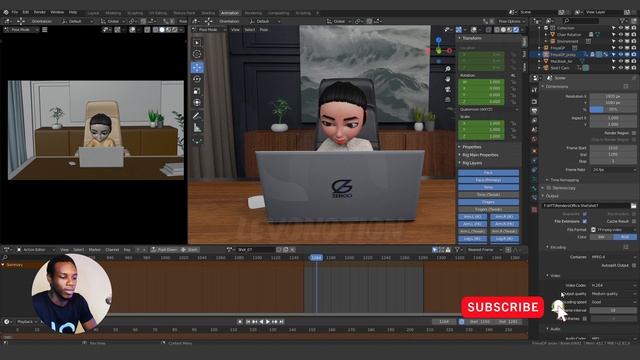The width and height of the screenshot is (640, 360).
Task: Open the Video Codec H.264 dropdown
Action: tap(613, 285)
